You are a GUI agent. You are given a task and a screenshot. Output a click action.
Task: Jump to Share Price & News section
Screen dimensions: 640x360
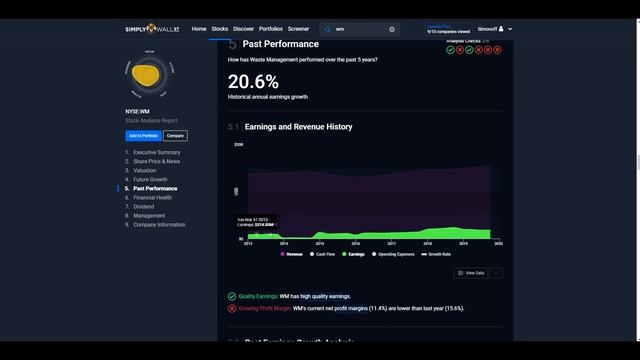tap(157, 161)
